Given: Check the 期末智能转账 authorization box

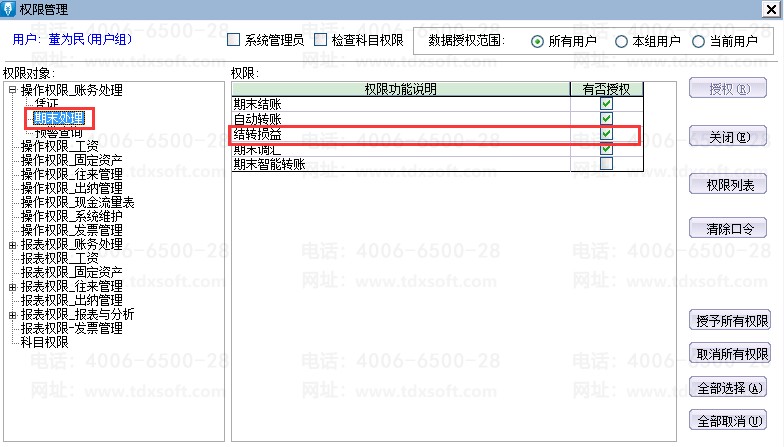Looking at the screenshot, I should [606, 164].
